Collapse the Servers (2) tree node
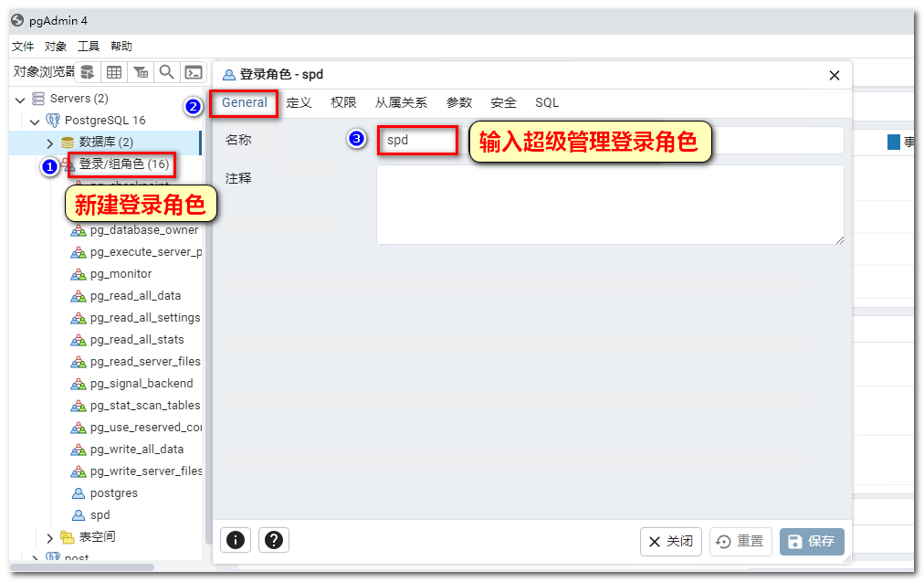 (20, 99)
